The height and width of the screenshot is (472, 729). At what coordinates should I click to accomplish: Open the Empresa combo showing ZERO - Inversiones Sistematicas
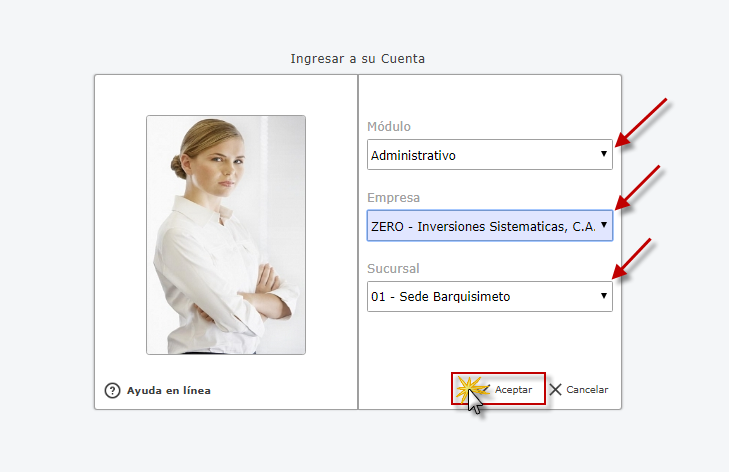coord(480,226)
